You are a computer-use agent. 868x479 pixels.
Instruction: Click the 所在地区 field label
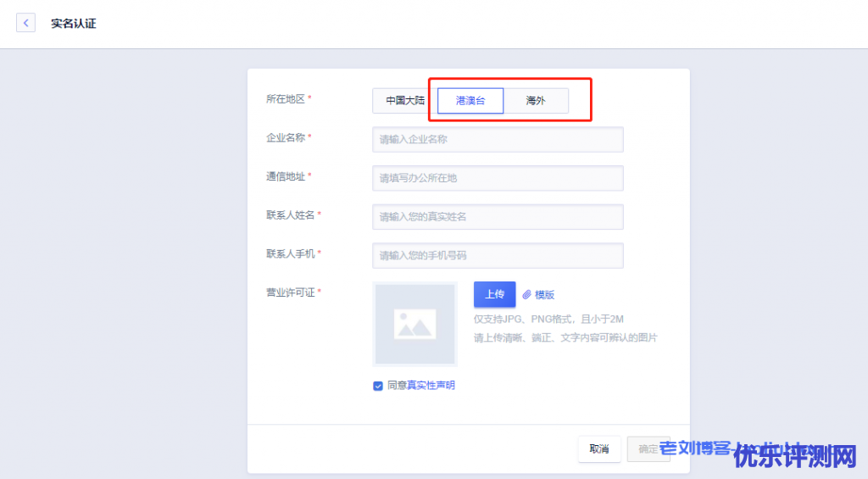285,99
